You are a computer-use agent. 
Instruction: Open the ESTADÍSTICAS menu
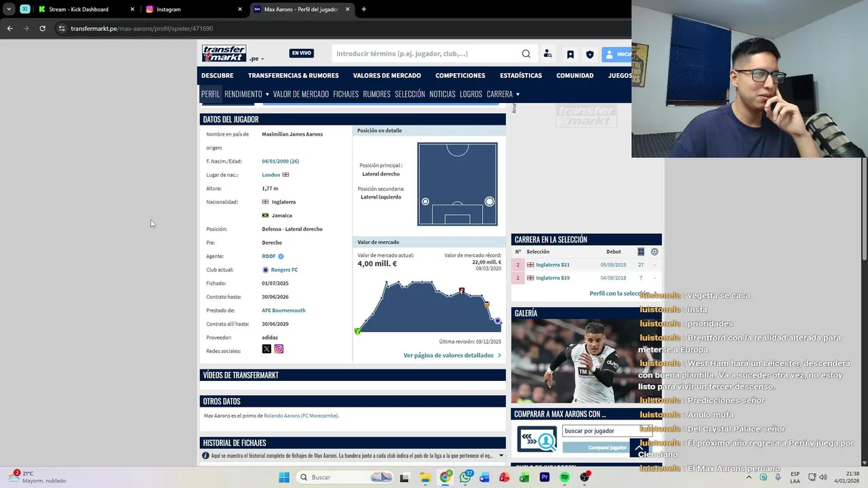(x=521, y=75)
